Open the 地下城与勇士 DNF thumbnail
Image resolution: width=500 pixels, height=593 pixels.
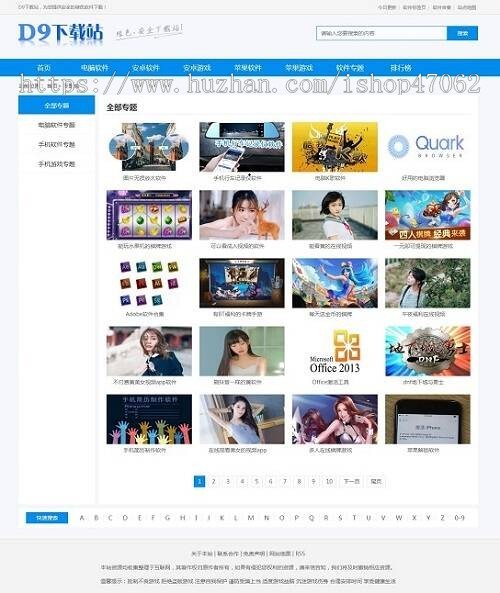point(427,351)
